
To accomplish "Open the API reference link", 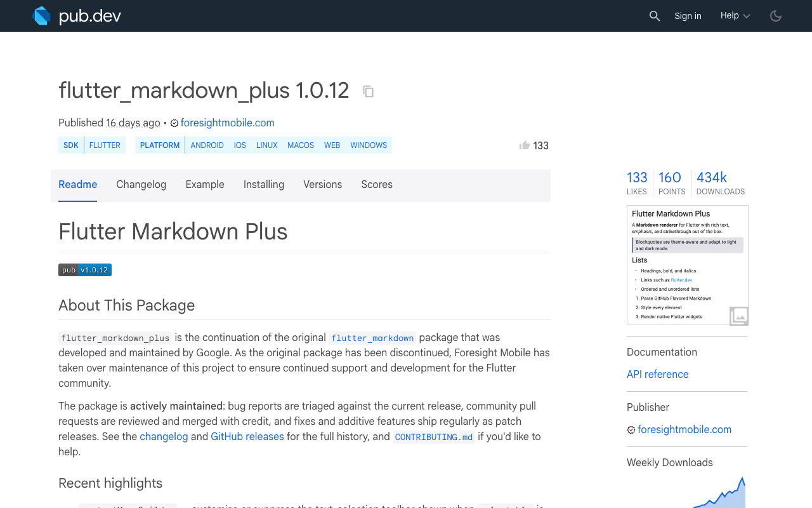I will [657, 375].
